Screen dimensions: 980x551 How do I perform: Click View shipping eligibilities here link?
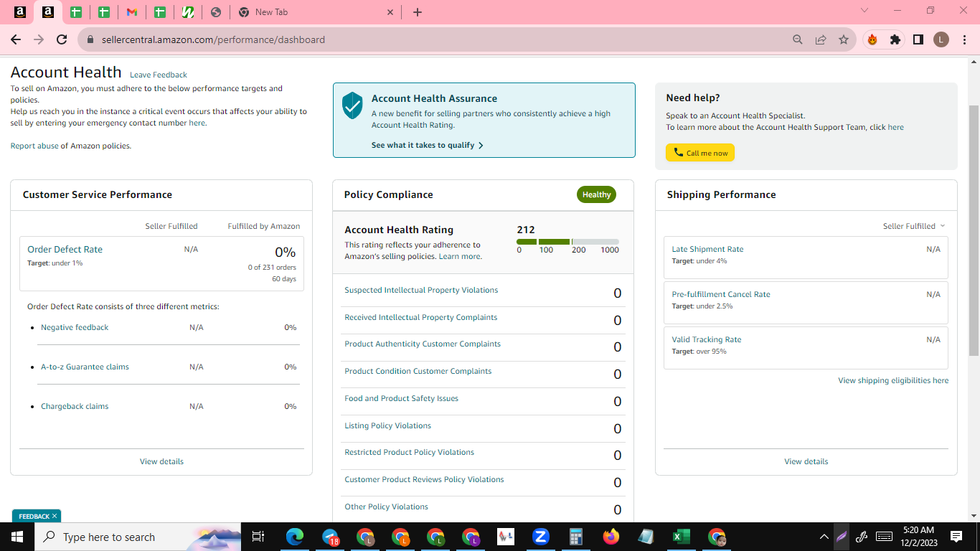point(893,380)
